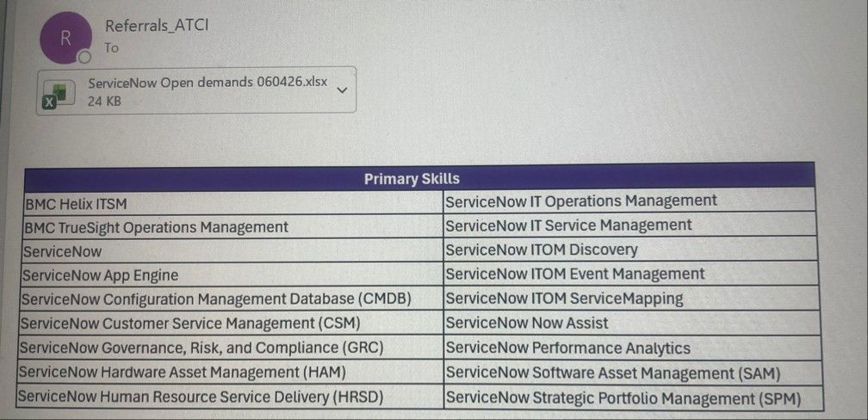
Task: Select ServiceNow Strategic Portfolio Management (SPM) cell
Action: click(633, 398)
